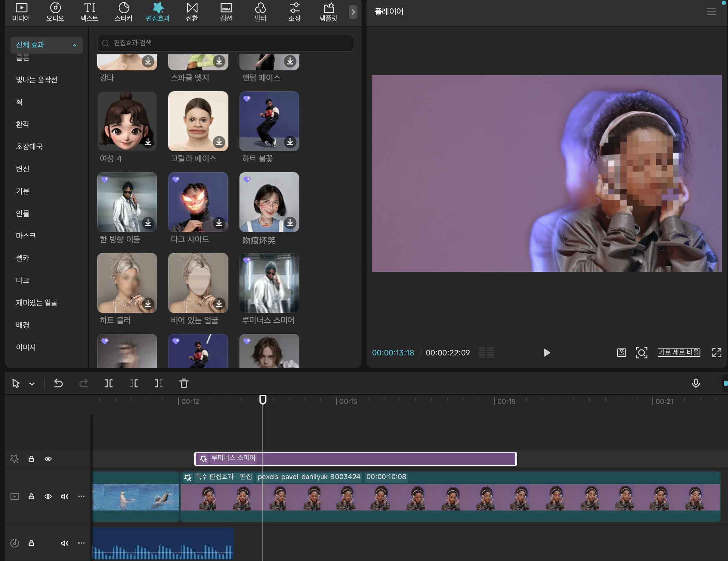
Task: Select the 재미있는 얼굴 category
Action: coord(37,303)
